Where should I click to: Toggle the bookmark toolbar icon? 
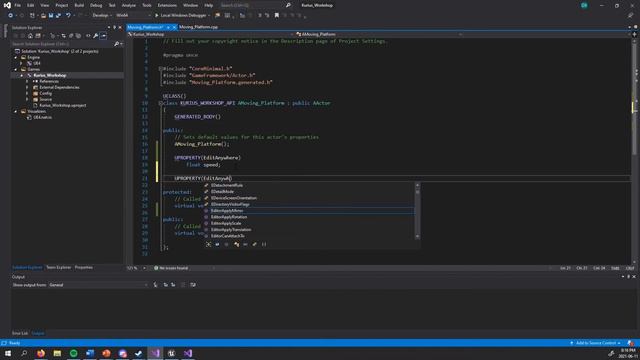point(276,16)
